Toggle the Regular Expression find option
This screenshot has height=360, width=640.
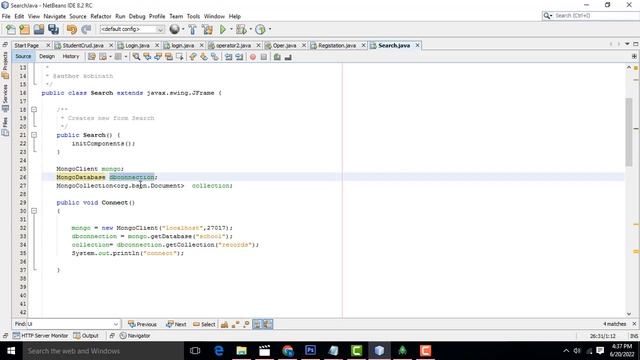click(x=246, y=324)
